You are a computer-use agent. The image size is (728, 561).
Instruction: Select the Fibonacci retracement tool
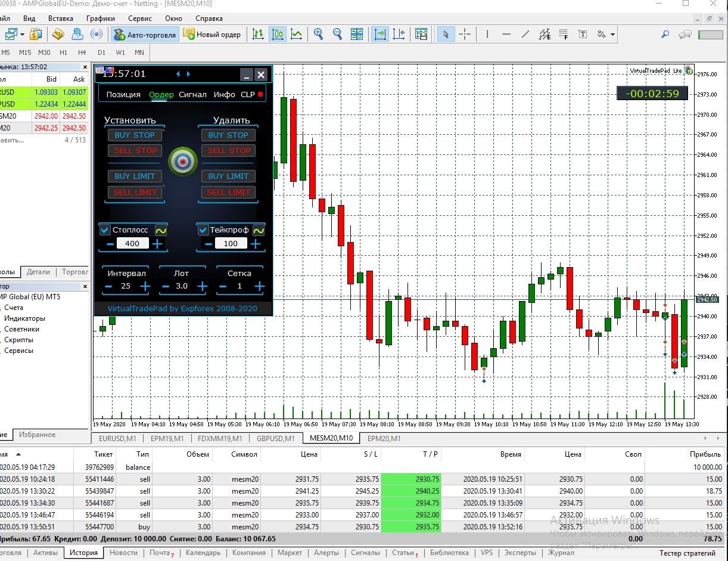pyautogui.click(x=564, y=34)
